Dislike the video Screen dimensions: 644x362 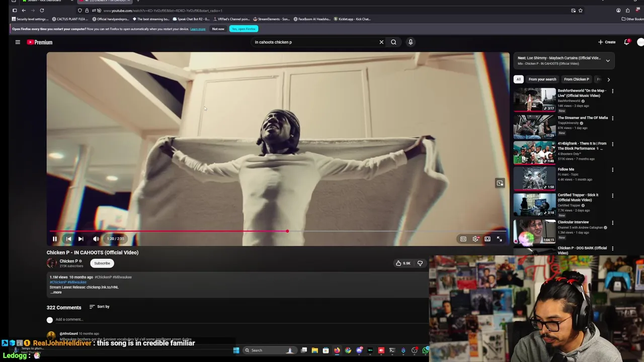click(x=420, y=263)
